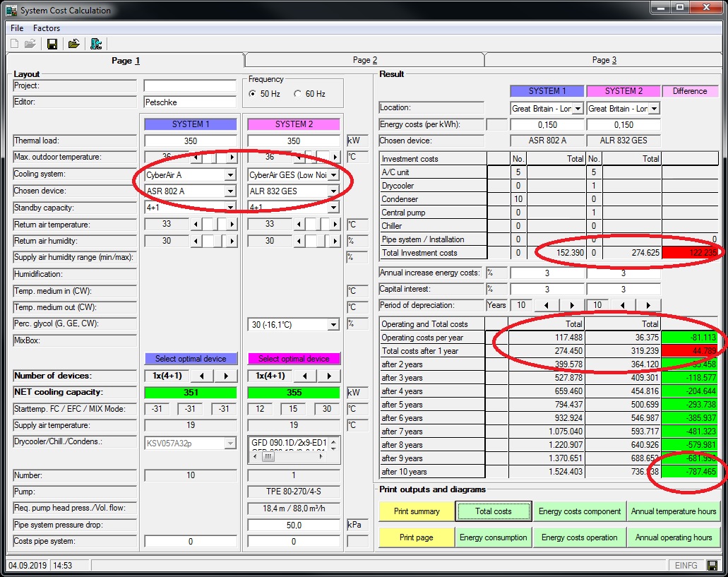This screenshot has height=577, width=728.
Task: Open the Factors menu
Action: tap(47, 28)
